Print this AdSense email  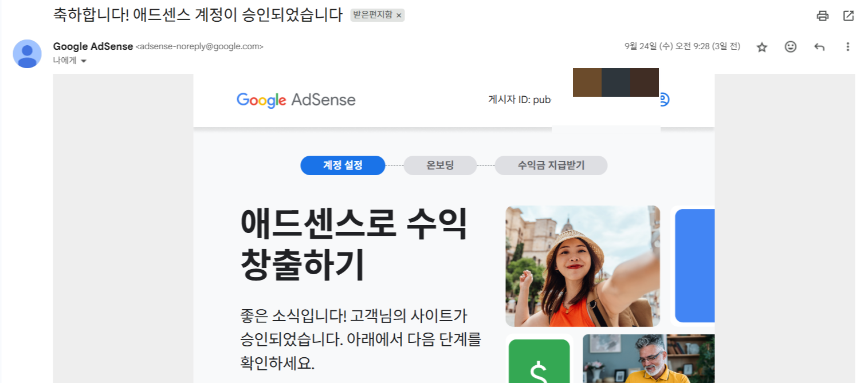click(823, 16)
